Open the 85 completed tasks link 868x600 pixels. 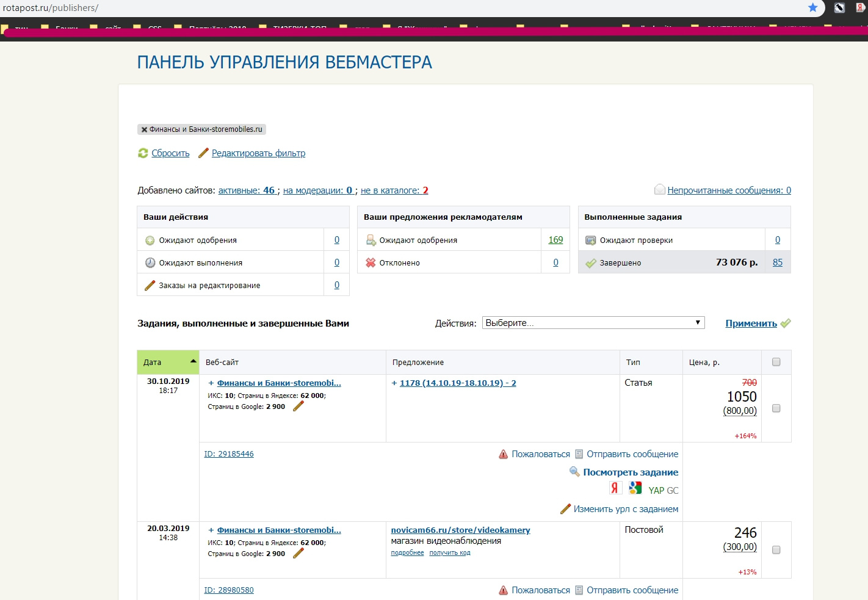(778, 262)
